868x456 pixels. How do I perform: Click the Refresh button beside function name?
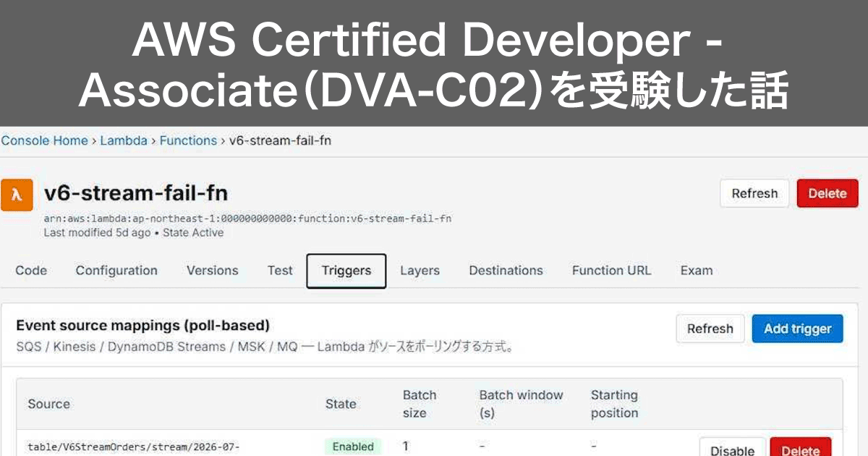754,193
